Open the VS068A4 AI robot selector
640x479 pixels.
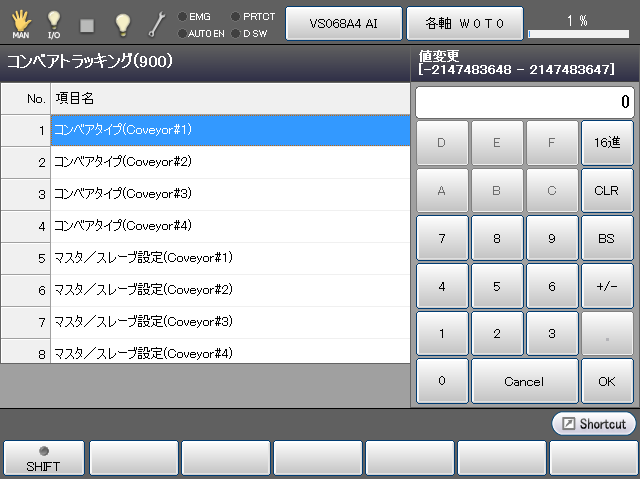pyautogui.click(x=343, y=22)
